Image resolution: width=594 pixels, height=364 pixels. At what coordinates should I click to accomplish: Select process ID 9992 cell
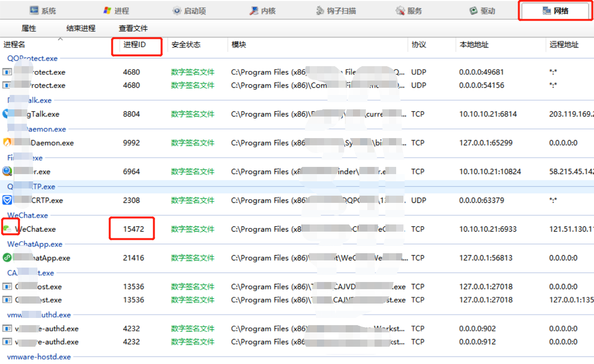(132, 143)
